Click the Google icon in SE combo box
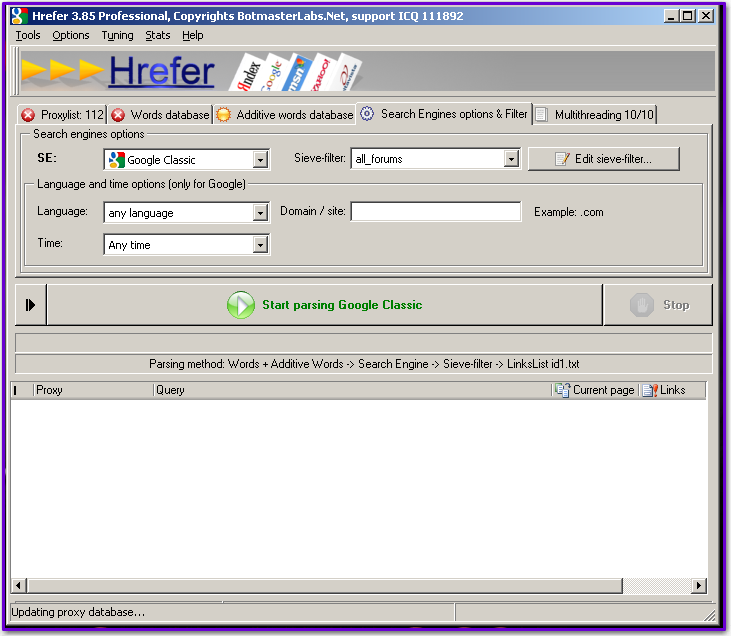The width and height of the screenshot is (731, 636). [116, 160]
